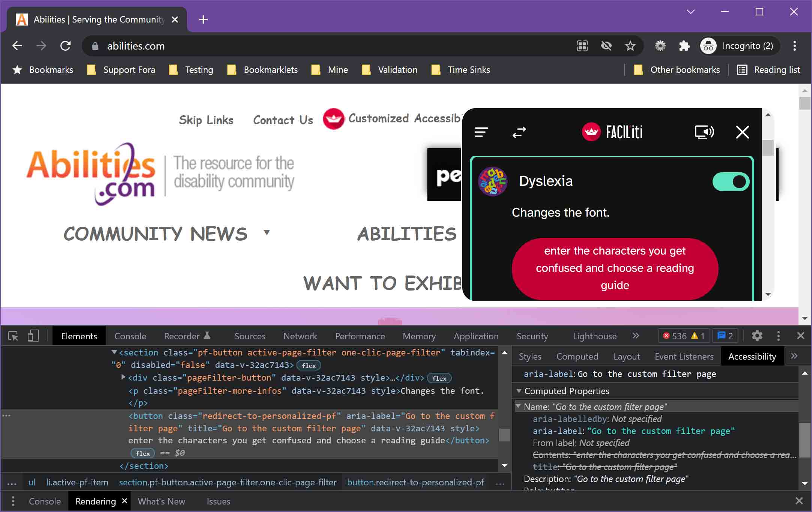
Task: Open the tab search dropdown chevron
Action: pyautogui.click(x=690, y=12)
